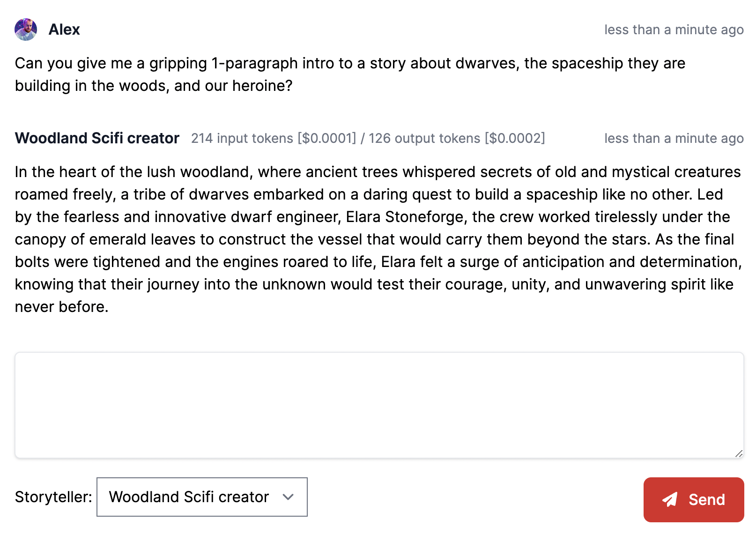Click the Woodland Scifi creator reply author name

point(97,138)
